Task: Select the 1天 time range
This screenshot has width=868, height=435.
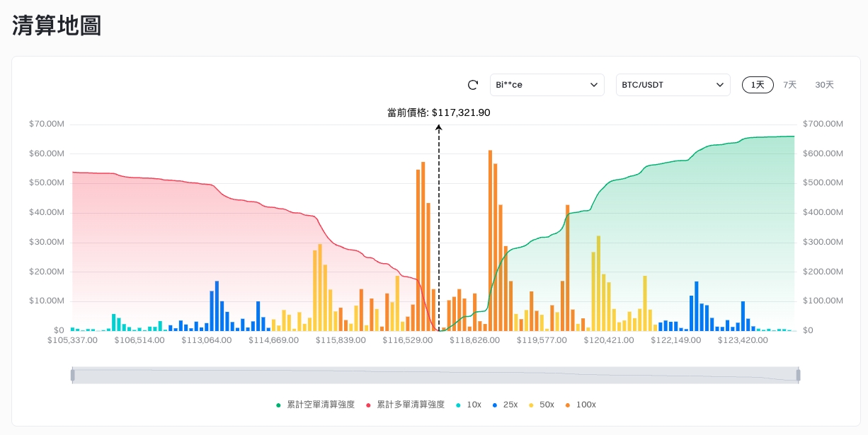Action: [758, 85]
